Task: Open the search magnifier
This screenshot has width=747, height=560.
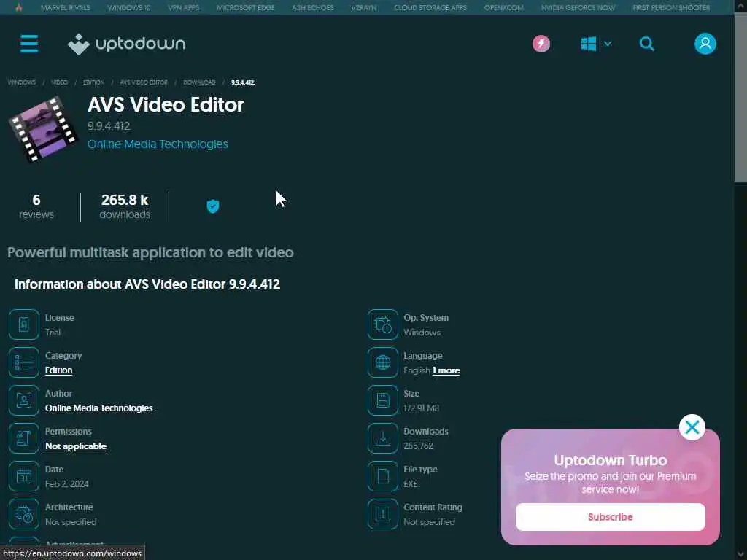Action: pos(646,44)
